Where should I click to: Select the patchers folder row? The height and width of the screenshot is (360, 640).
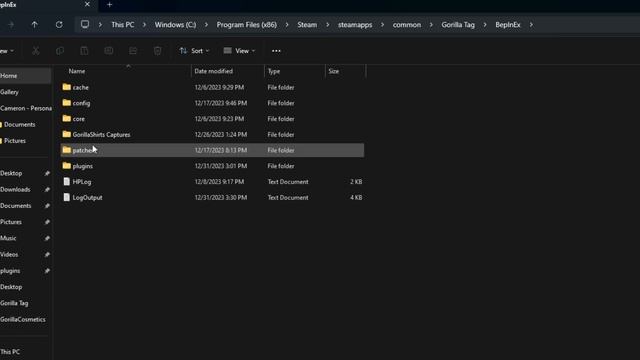point(212,150)
